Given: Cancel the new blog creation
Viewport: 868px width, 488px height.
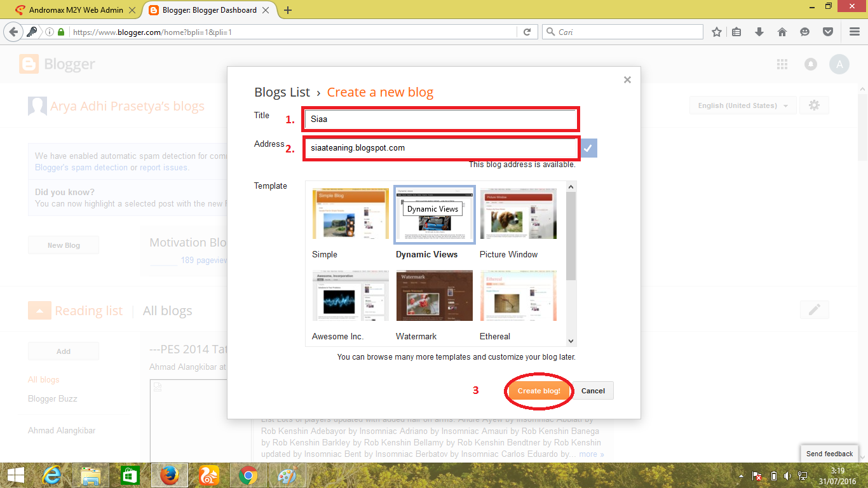Looking at the screenshot, I should point(593,390).
